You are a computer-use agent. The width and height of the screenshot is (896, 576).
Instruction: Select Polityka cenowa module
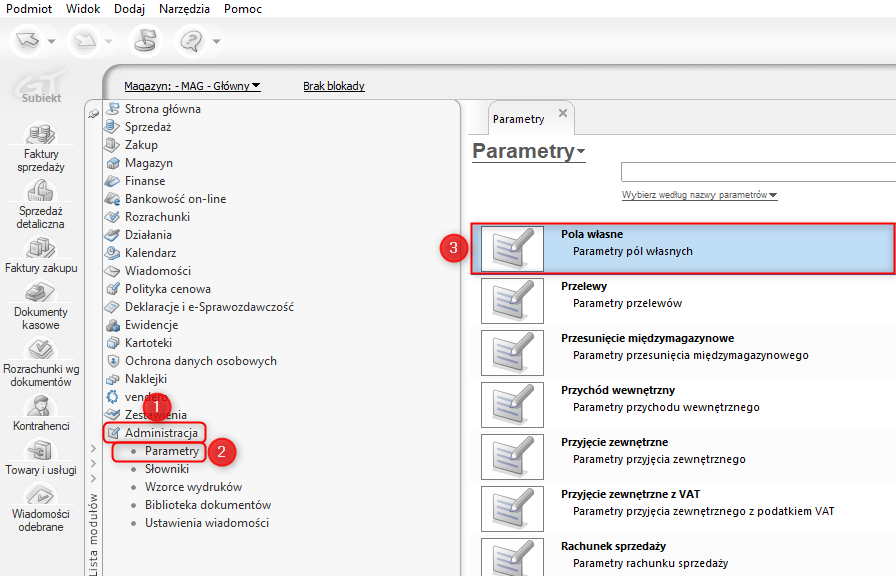pos(167,289)
